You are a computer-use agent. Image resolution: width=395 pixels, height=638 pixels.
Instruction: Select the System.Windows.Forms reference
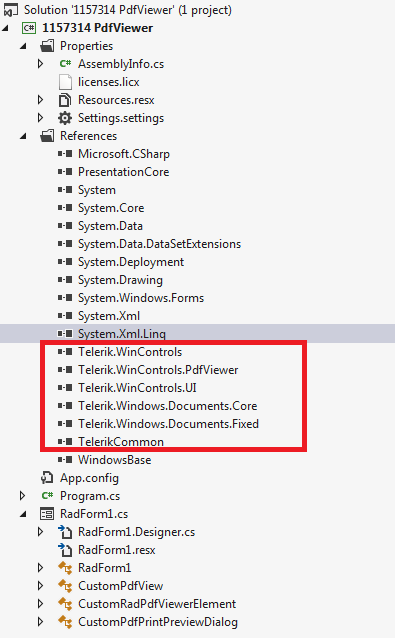pyautogui.click(x=141, y=298)
